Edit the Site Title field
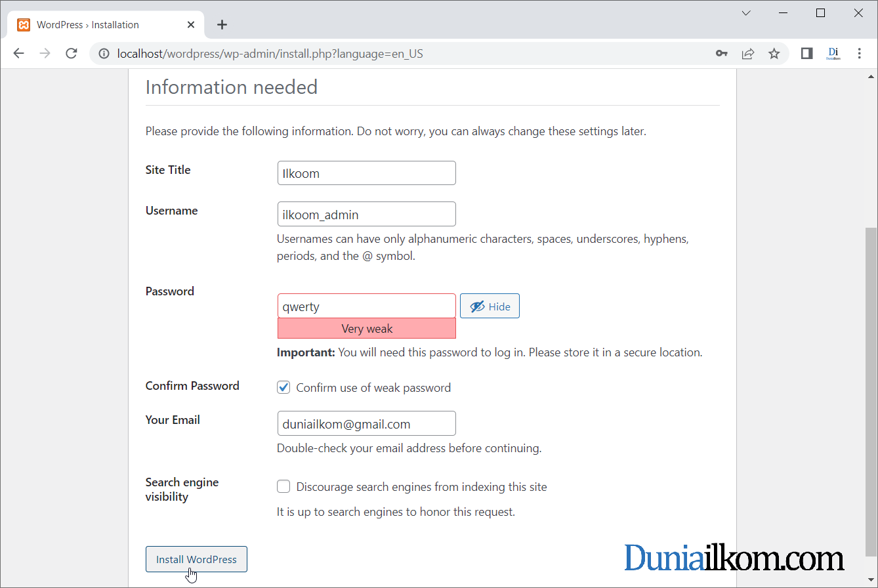 (367, 173)
